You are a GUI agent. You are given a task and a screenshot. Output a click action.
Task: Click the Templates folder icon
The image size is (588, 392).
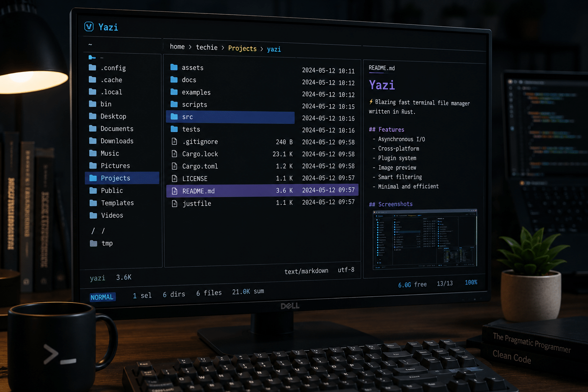click(93, 203)
